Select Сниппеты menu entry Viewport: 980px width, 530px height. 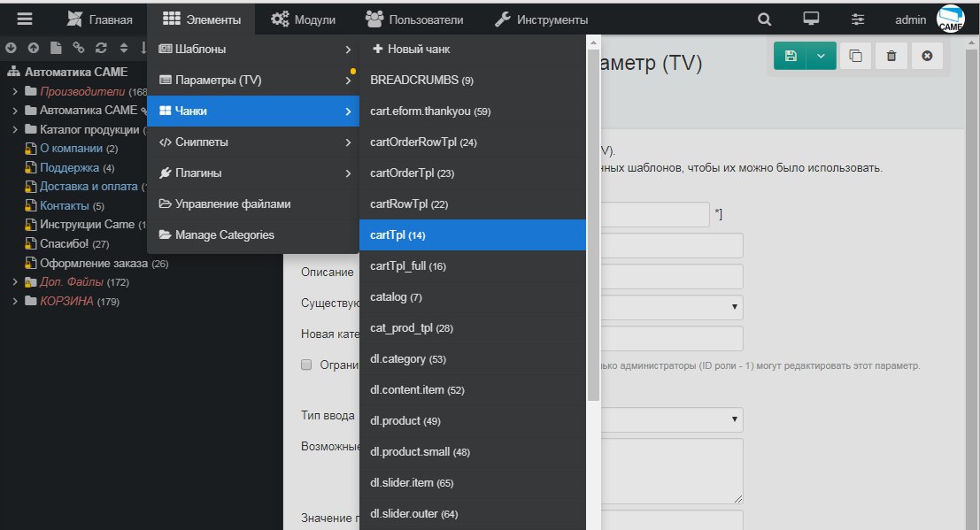pyautogui.click(x=253, y=142)
